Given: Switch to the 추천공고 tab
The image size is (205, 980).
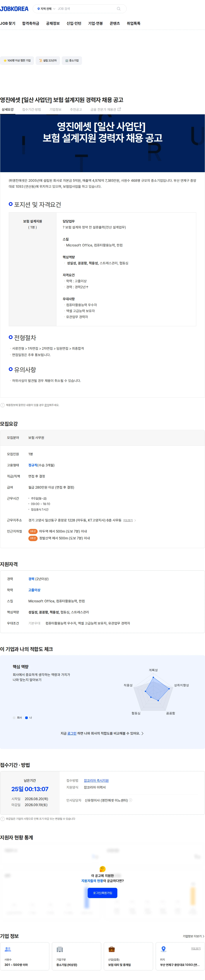Looking at the screenshot, I should 76,110.
